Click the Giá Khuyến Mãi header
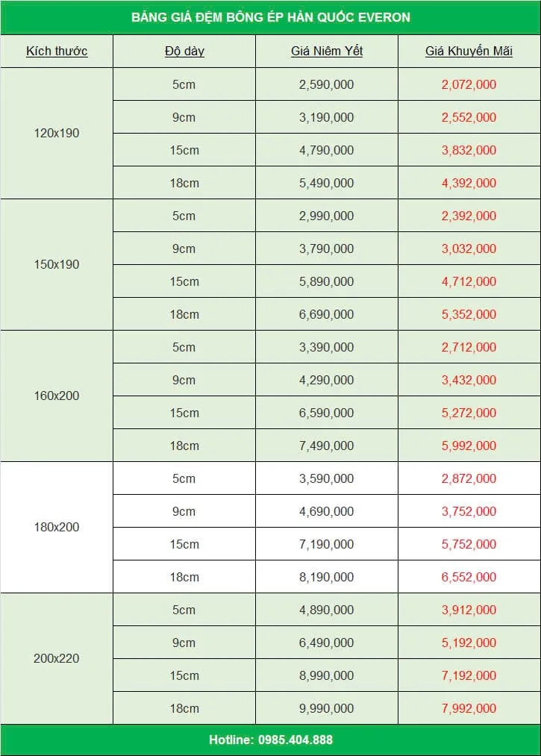The height and width of the screenshot is (756, 541). tap(469, 51)
